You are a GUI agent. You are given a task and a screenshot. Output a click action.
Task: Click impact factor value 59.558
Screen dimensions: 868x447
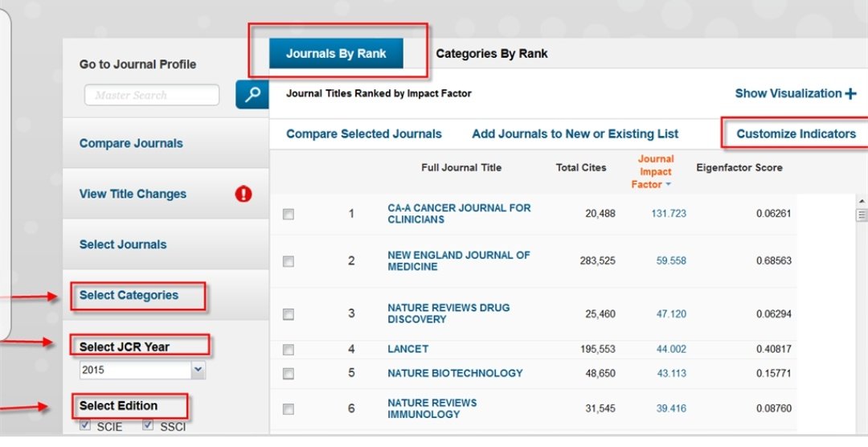click(671, 261)
